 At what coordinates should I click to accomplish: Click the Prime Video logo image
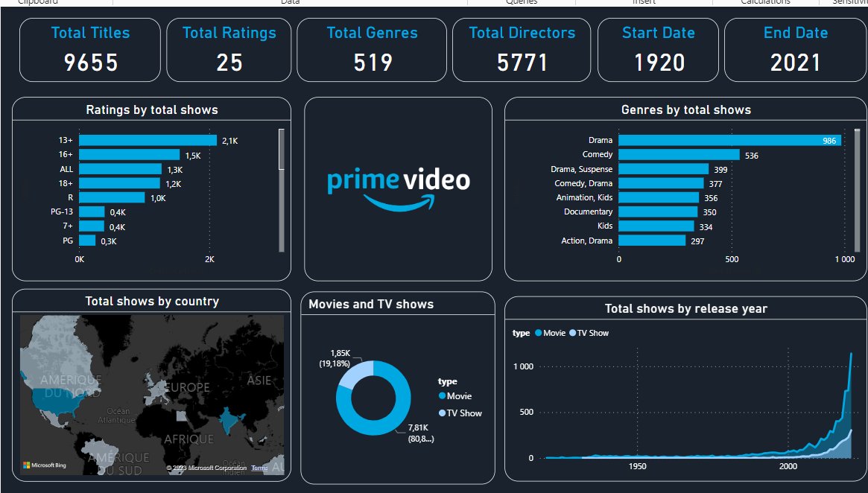click(x=398, y=188)
